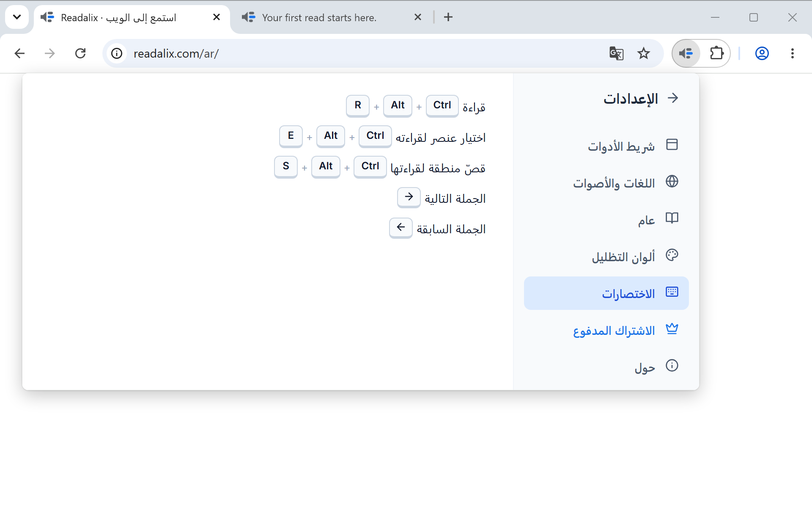Click the forward navigation arrow
The width and height of the screenshot is (812, 508).
click(50, 53)
